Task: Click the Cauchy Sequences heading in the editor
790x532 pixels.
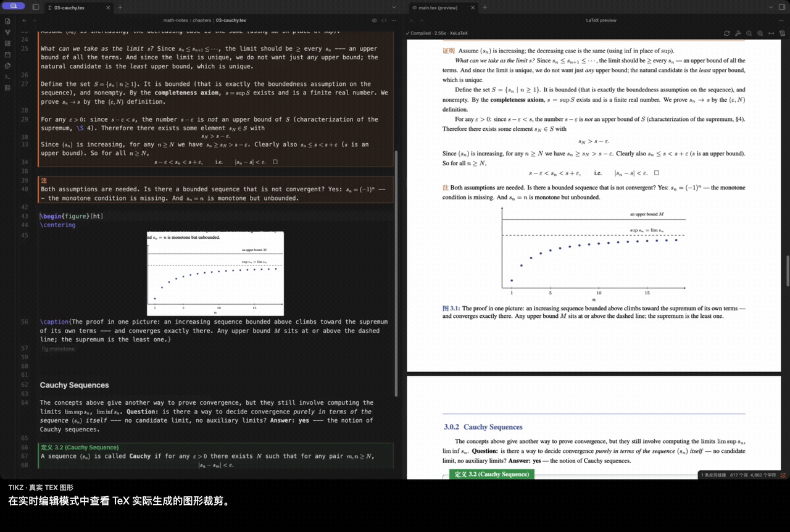Action: coord(75,385)
